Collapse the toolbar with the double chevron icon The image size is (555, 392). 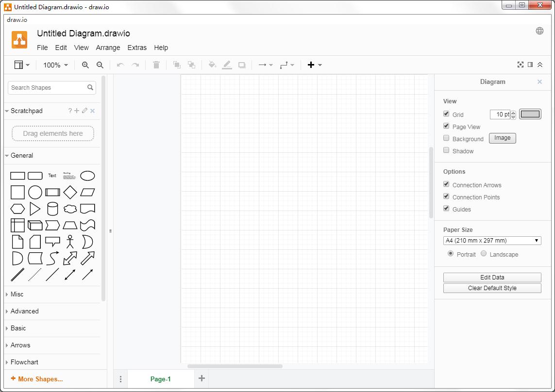pos(540,65)
